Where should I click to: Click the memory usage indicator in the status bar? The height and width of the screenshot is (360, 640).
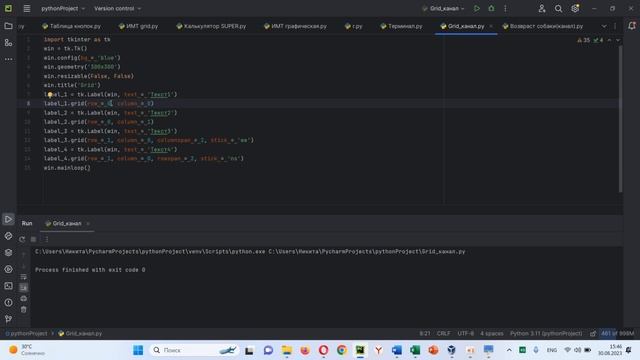point(618,333)
